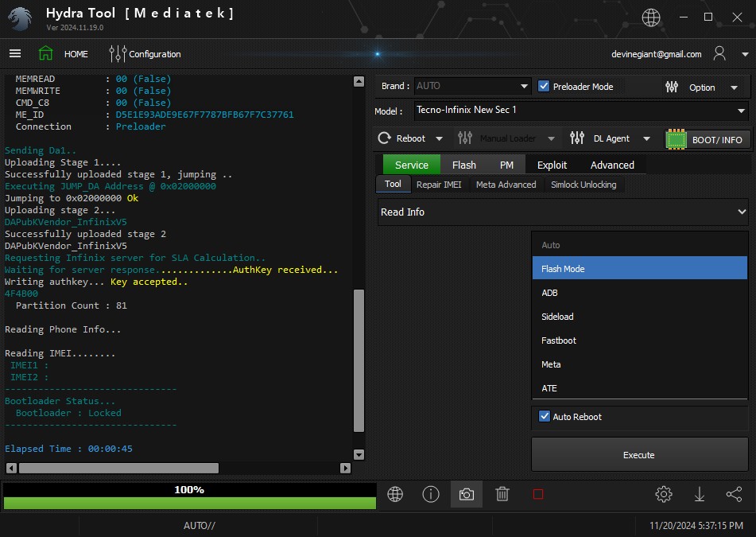Screen dimensions: 756x537
Task: Click the globe language icon in title bar
Action: tap(651, 18)
